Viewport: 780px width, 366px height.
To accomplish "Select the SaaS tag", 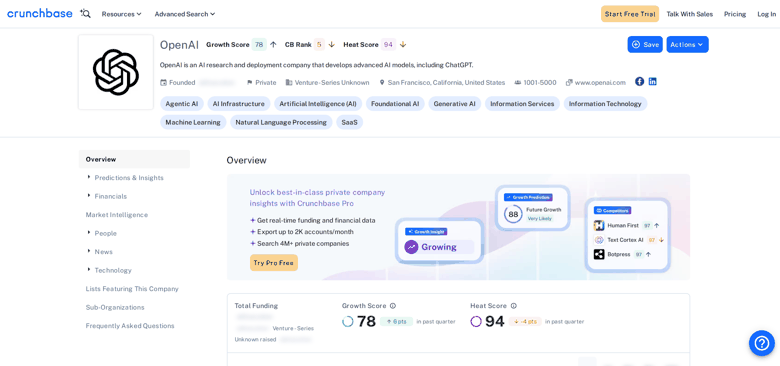I will pos(349,122).
